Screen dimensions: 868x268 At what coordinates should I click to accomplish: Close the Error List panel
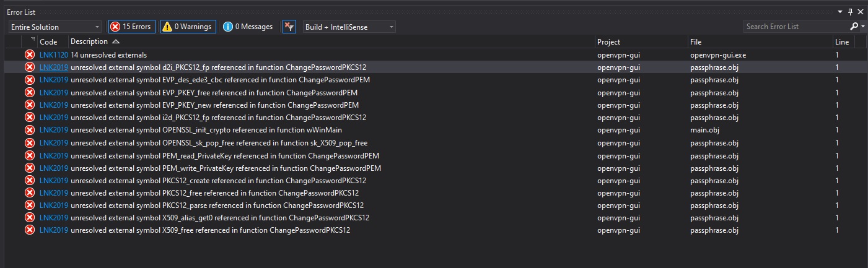click(x=861, y=12)
